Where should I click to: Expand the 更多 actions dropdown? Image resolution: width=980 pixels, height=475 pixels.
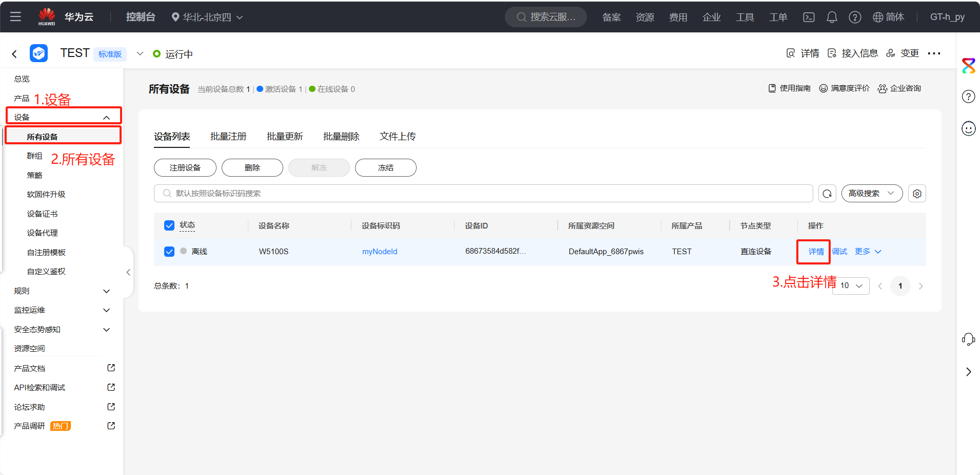[x=868, y=252]
